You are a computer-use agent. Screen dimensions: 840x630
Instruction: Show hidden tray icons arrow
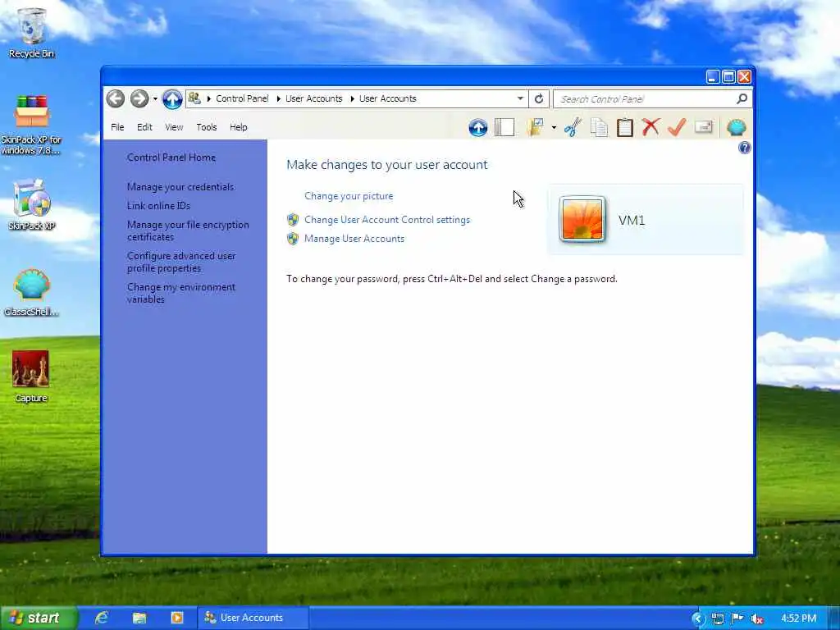(697, 619)
